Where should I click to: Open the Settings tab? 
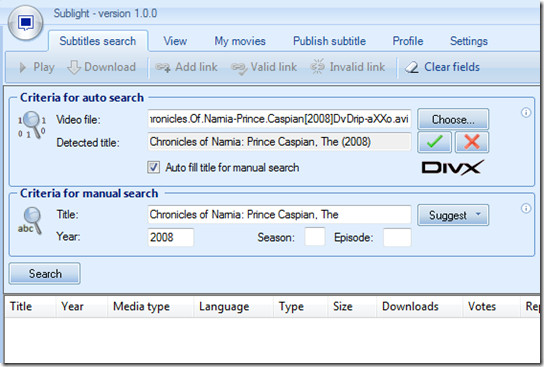469,41
